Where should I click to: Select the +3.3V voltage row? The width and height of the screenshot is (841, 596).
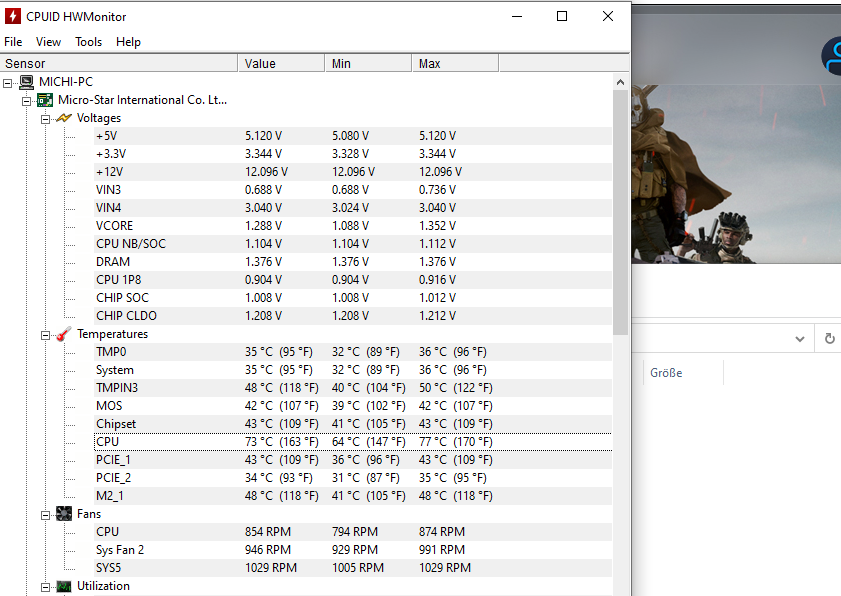(353, 154)
